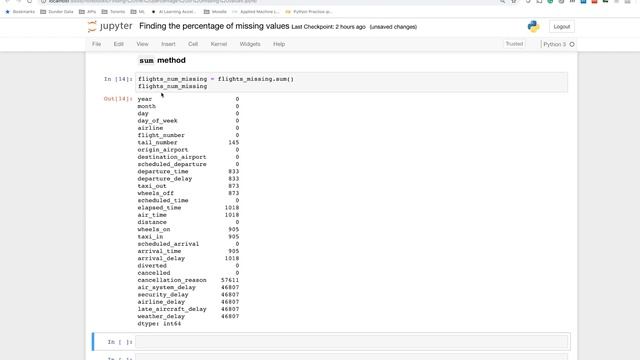Click the 'scheduled_arrival' output row
The height and width of the screenshot is (360, 640).
coord(188,244)
